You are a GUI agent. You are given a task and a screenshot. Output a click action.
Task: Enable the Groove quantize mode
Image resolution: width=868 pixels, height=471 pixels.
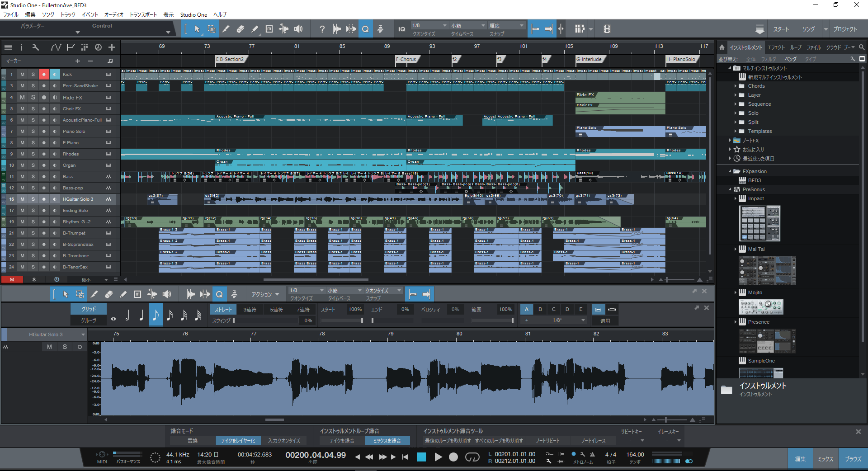tap(89, 320)
